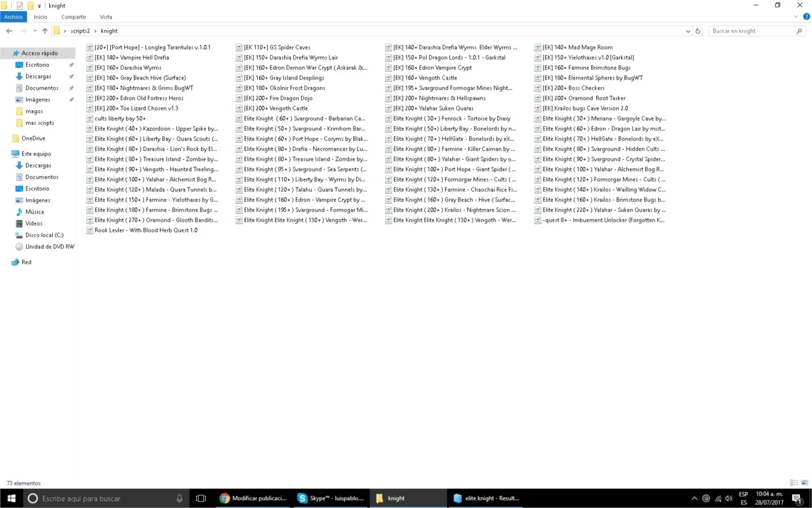This screenshot has width=812, height=508.
Task: Select [EK] 160+ Vengoth Castle file
Action: 421,78
